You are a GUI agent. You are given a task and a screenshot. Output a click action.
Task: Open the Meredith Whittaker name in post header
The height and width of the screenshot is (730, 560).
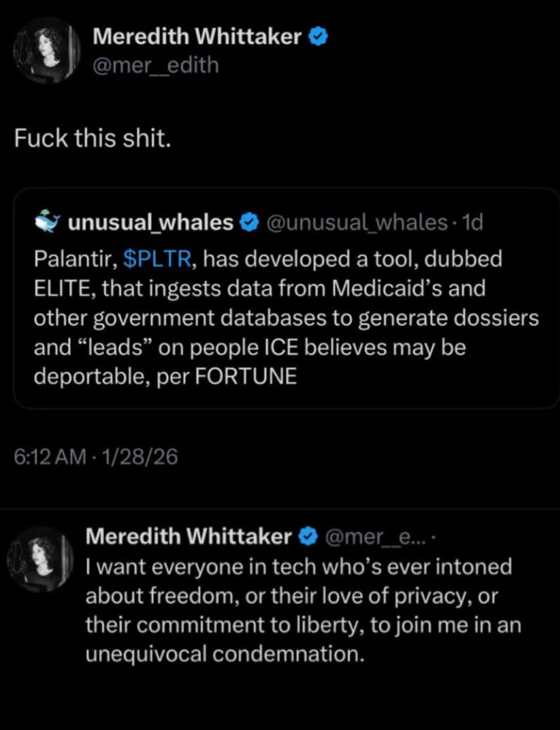pyautogui.click(x=197, y=37)
